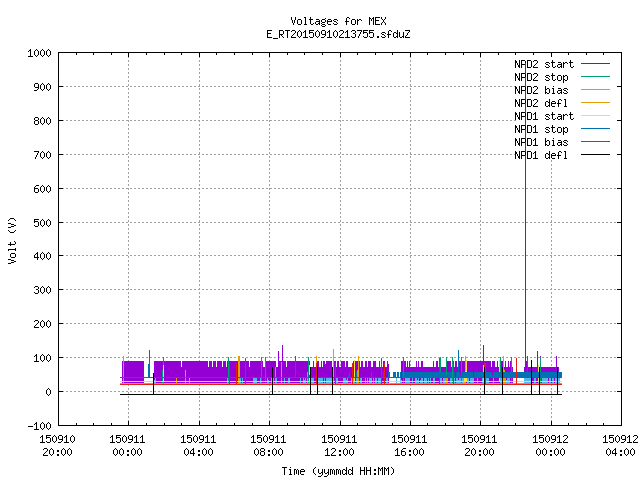
Task: Click the x-axis label 'Time (yymmdd HH:MM)'
Action: coord(338,471)
